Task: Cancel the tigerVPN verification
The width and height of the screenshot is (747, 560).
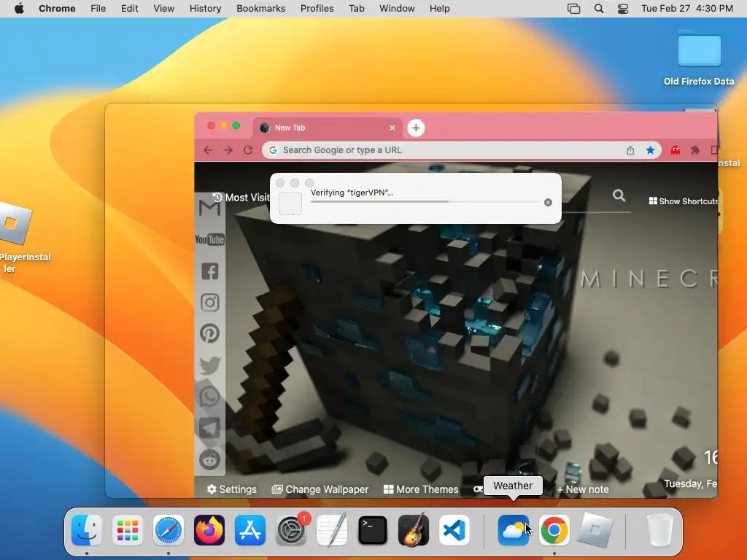Action: coord(548,203)
